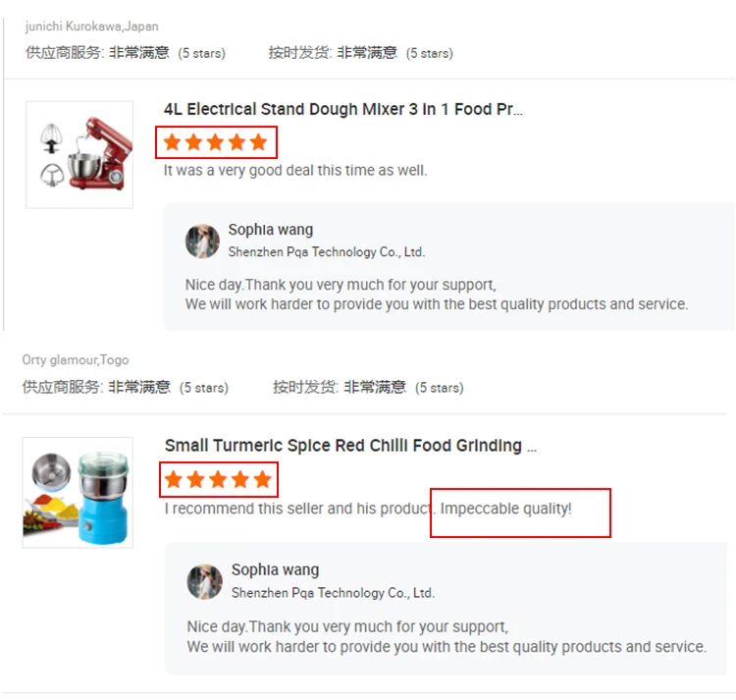
Task: Click the fifth star of the spice grinder rating
Action: (262, 480)
